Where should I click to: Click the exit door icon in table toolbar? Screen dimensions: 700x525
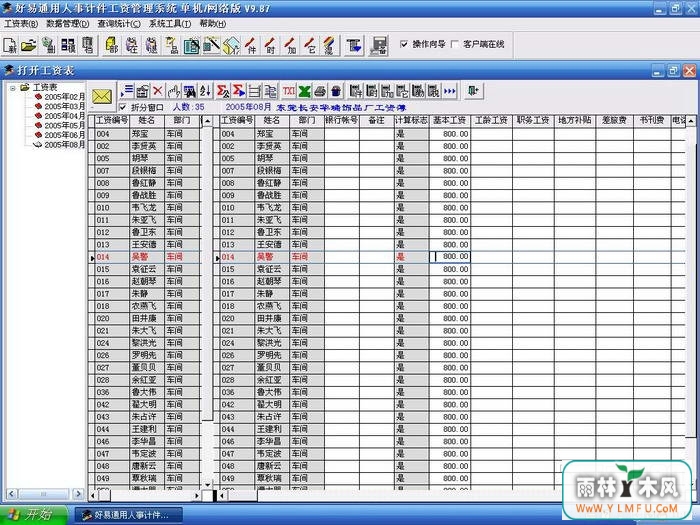(x=473, y=91)
